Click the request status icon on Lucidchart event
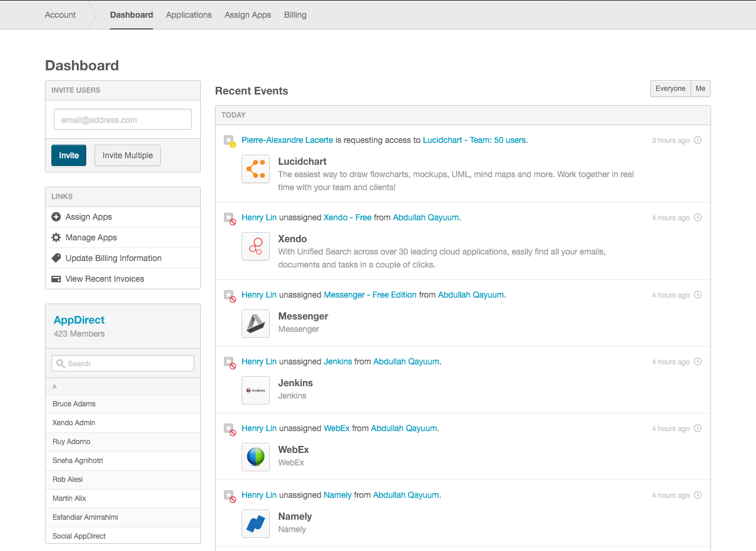The height and width of the screenshot is (551, 756). [230, 141]
